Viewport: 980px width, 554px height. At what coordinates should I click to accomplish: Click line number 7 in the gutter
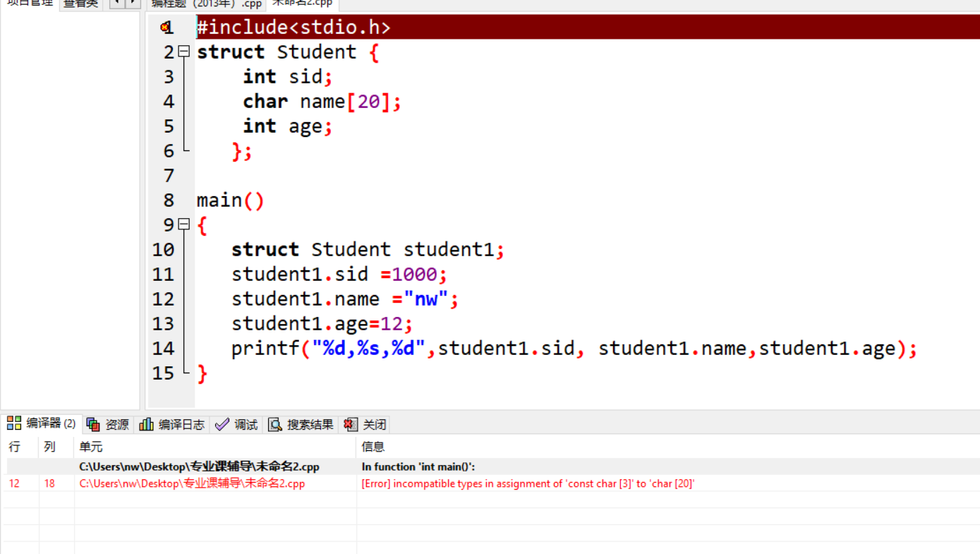pyautogui.click(x=169, y=176)
